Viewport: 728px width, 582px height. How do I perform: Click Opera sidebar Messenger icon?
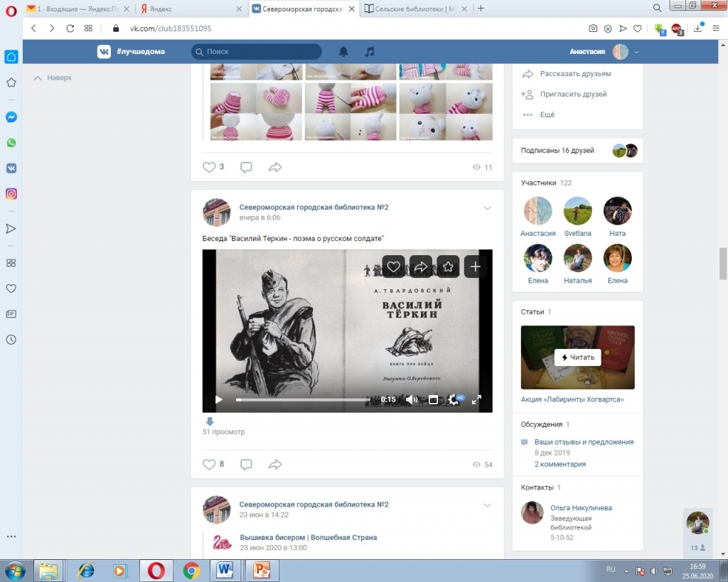tap(11, 117)
